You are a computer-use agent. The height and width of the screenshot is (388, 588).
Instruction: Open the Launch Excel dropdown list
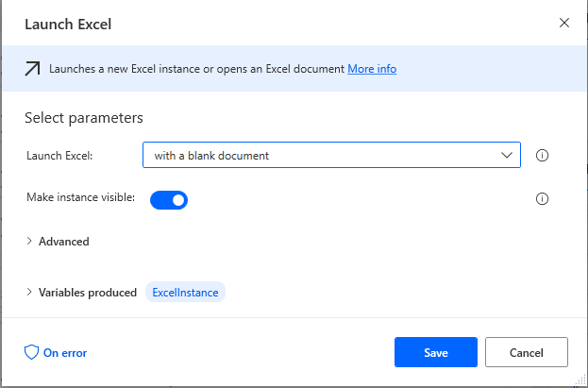[331, 155]
